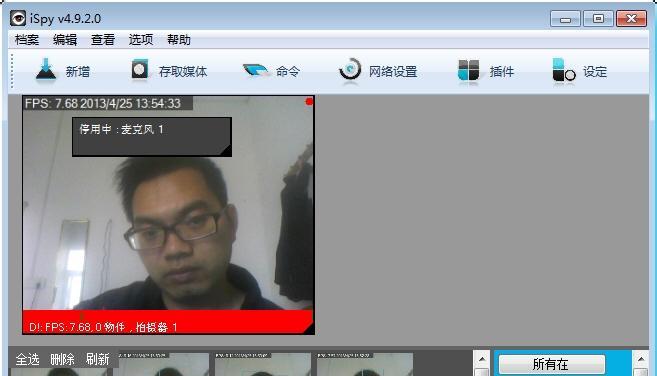Click 全选 to select all thumbnails
Image resolution: width=657 pixels, height=376 pixels.
pyautogui.click(x=27, y=359)
